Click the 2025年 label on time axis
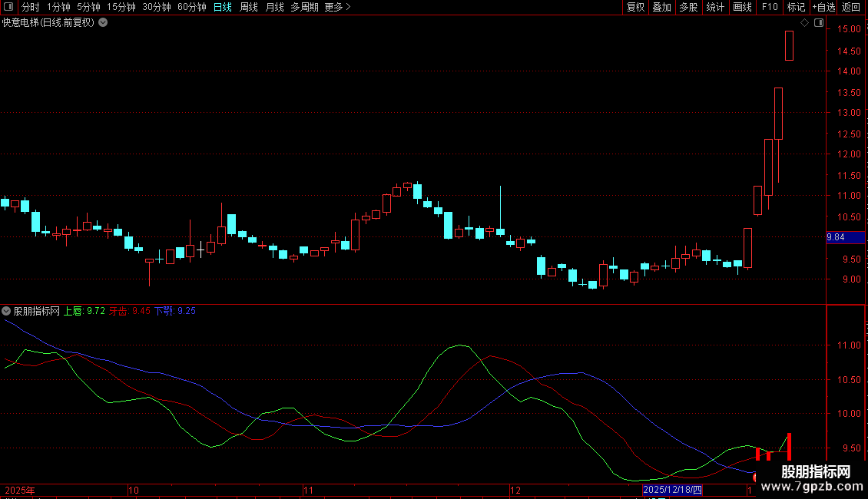Image resolution: width=868 pixels, height=499 pixels. 20,491
